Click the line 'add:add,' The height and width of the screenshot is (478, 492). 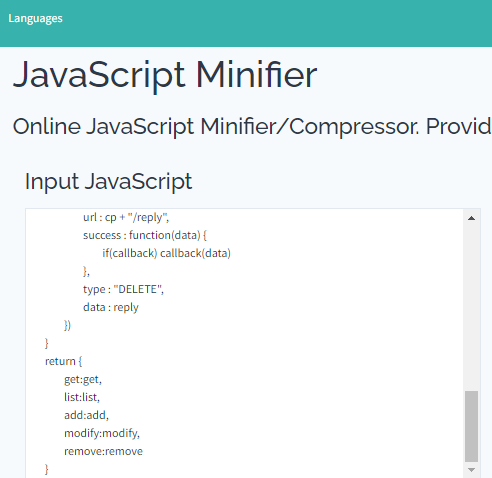click(x=86, y=415)
